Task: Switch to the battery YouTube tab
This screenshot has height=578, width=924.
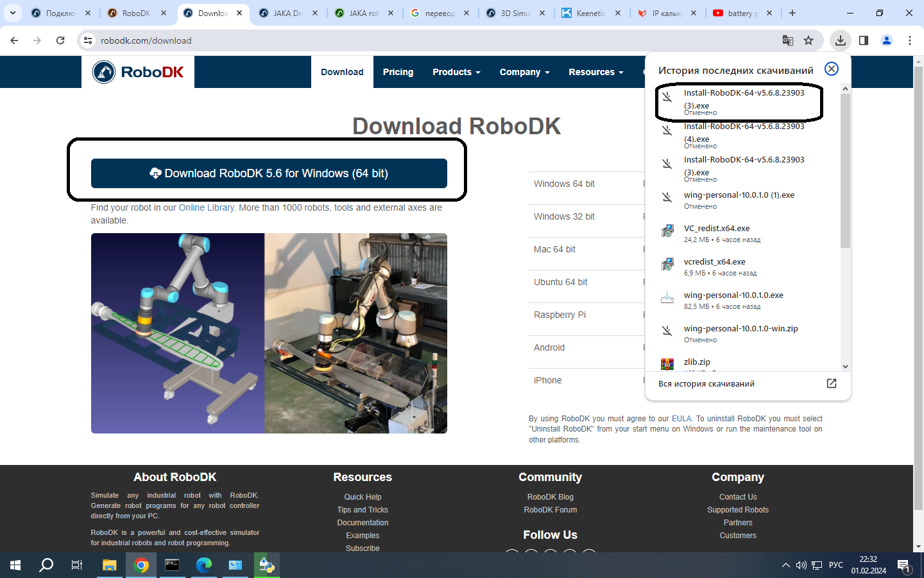Action: [740, 13]
